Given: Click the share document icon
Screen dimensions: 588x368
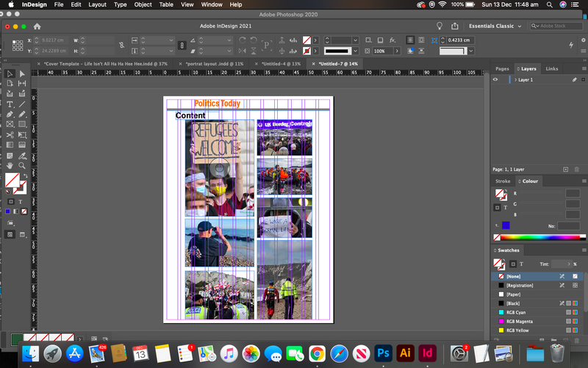Looking at the screenshot, I should (455, 26).
